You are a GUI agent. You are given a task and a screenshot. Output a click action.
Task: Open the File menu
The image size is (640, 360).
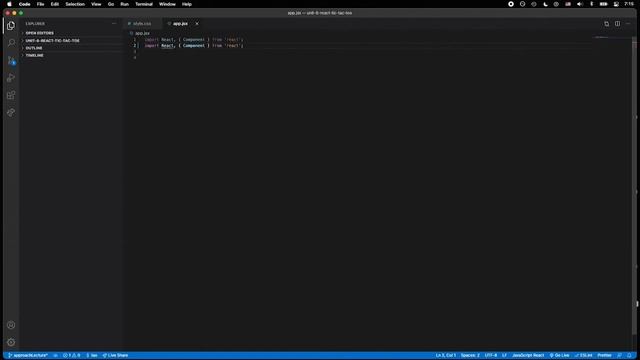[40, 4]
